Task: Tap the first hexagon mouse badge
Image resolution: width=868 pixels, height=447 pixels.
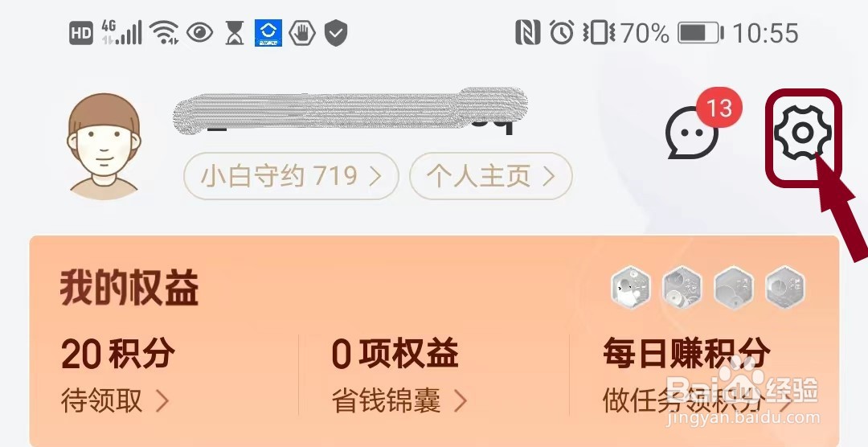Action: 631,288
